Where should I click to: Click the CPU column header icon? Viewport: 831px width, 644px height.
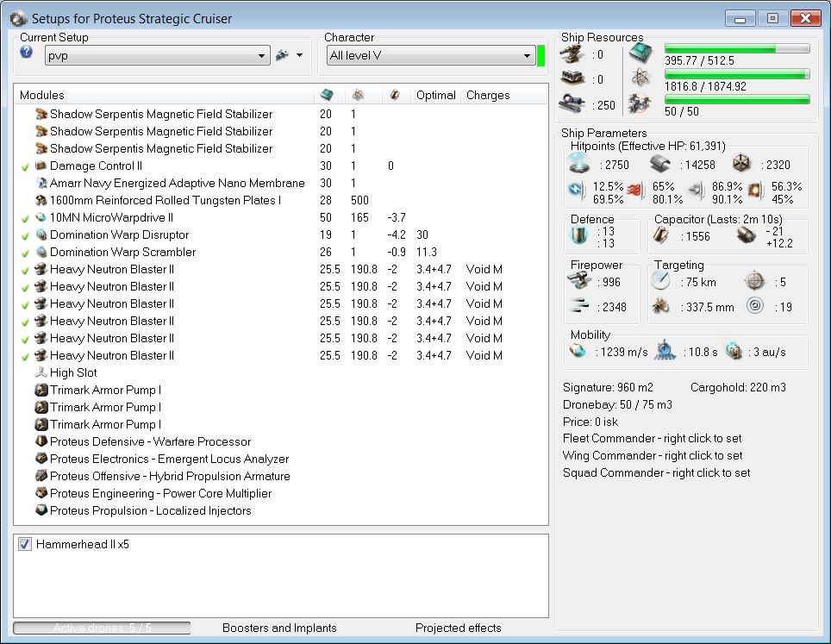(326, 94)
